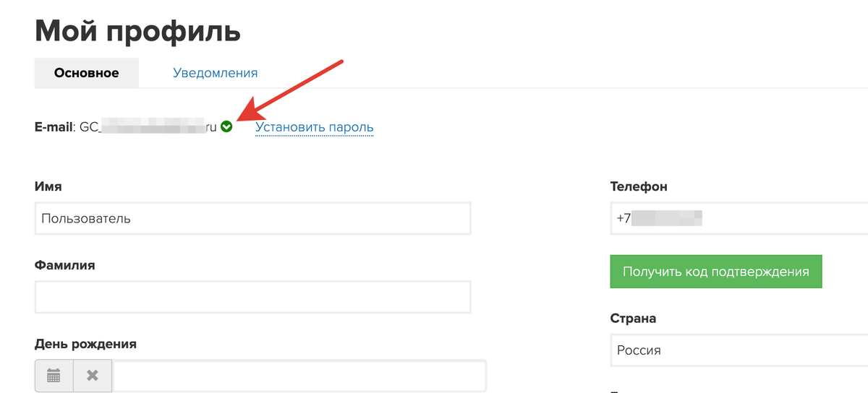Click the Мой профиль page heading

137,32
